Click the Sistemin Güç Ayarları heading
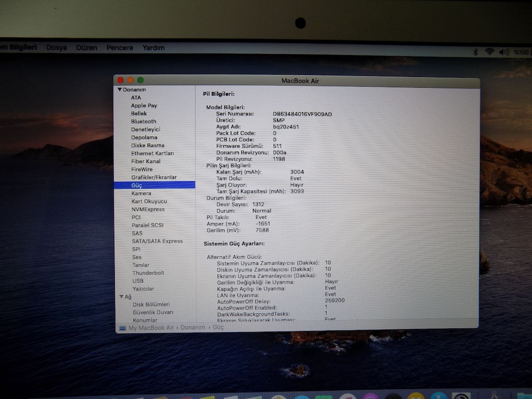 point(234,244)
